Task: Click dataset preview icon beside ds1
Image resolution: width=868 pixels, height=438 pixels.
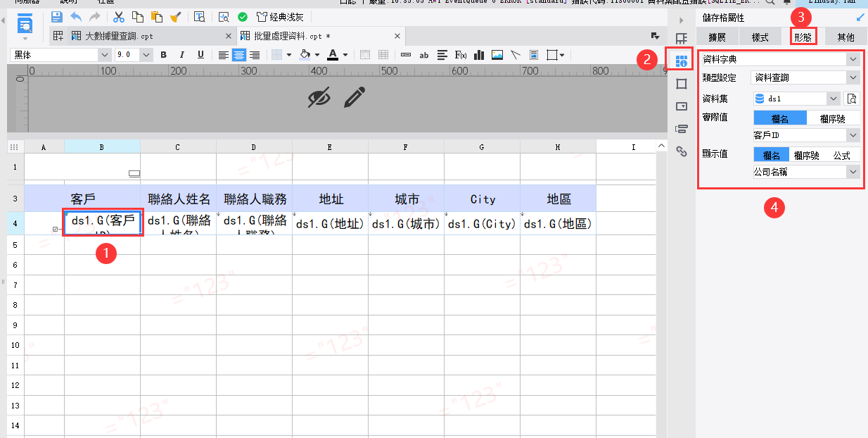Action: pos(852,99)
